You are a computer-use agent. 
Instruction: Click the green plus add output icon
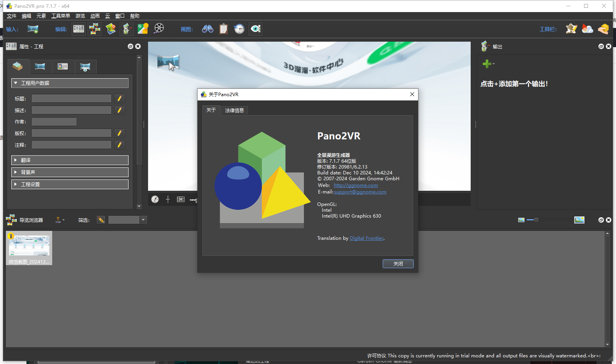click(487, 64)
